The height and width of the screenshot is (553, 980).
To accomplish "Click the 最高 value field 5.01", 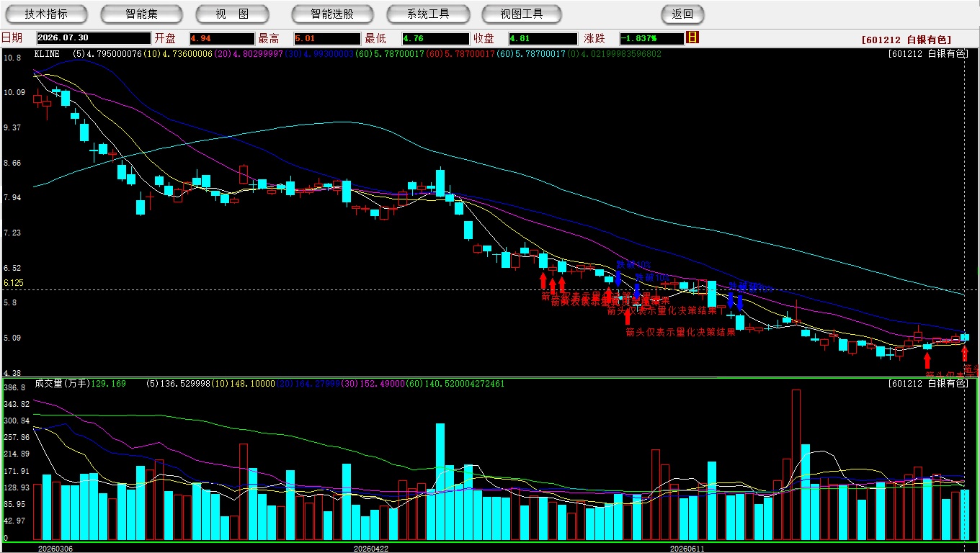I will tap(327, 38).
